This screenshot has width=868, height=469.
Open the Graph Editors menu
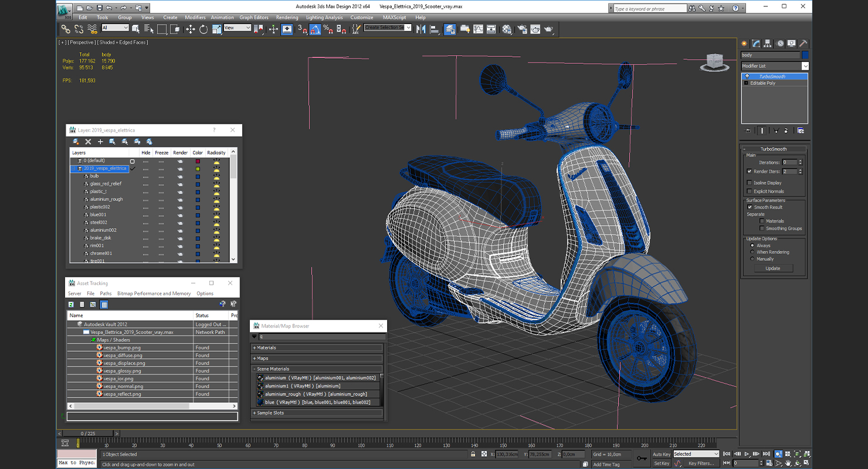click(254, 18)
